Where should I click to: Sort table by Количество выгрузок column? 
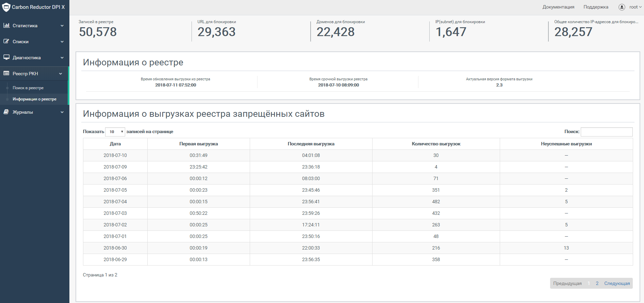click(436, 144)
